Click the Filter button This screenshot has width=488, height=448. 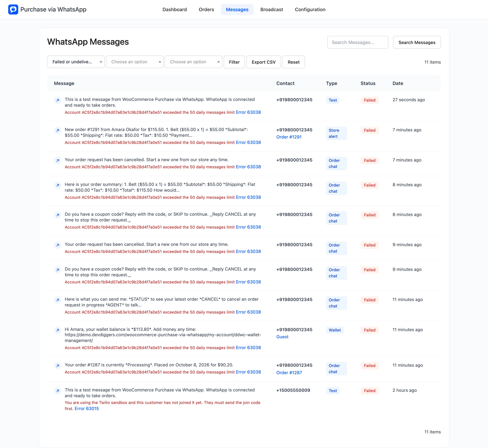click(x=234, y=62)
